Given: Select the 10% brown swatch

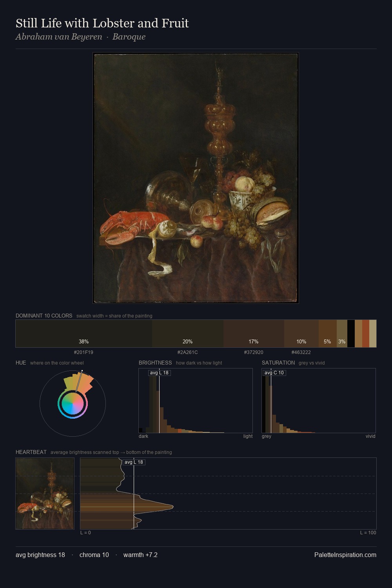Looking at the screenshot, I should pyautogui.click(x=301, y=334).
